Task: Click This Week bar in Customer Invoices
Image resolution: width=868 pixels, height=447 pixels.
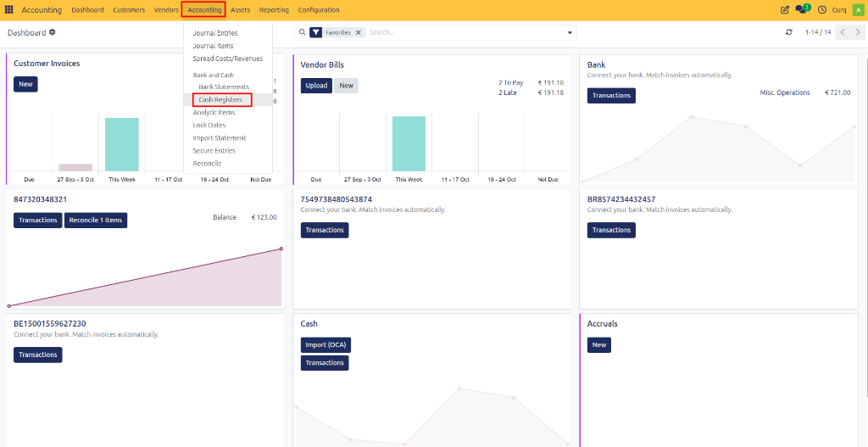Action: tap(122, 144)
